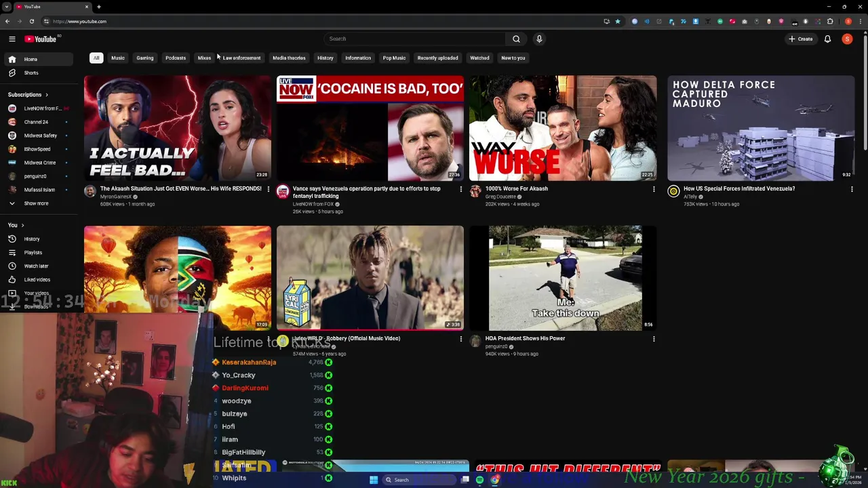Expand Show more subscriptions
Image resolution: width=868 pixels, height=488 pixels.
[x=37, y=203]
